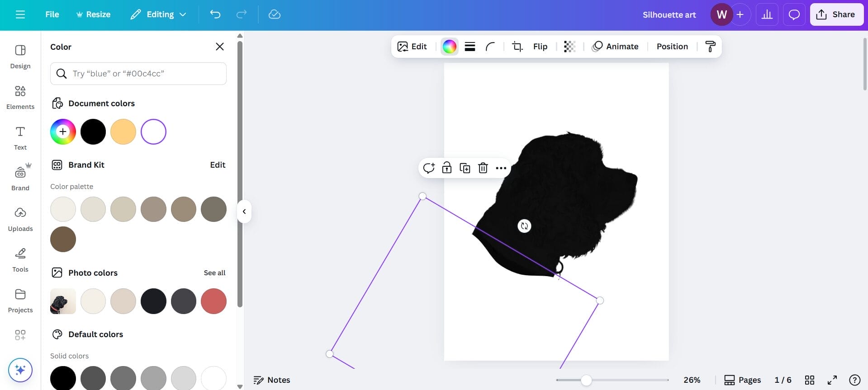Open the Position panel
868x390 pixels.
tap(672, 47)
